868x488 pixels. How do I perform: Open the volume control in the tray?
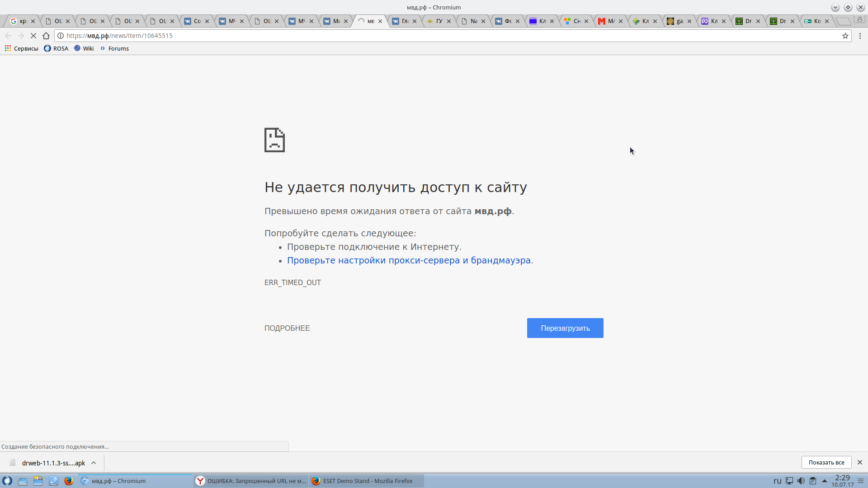(x=801, y=481)
